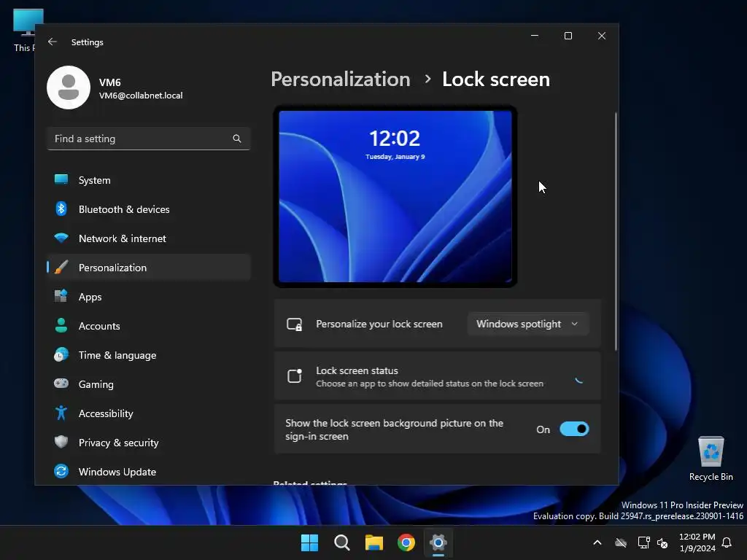Screen dimensions: 747x560
Task: Click the Accessibility figure icon
Action: pyautogui.click(x=61, y=413)
